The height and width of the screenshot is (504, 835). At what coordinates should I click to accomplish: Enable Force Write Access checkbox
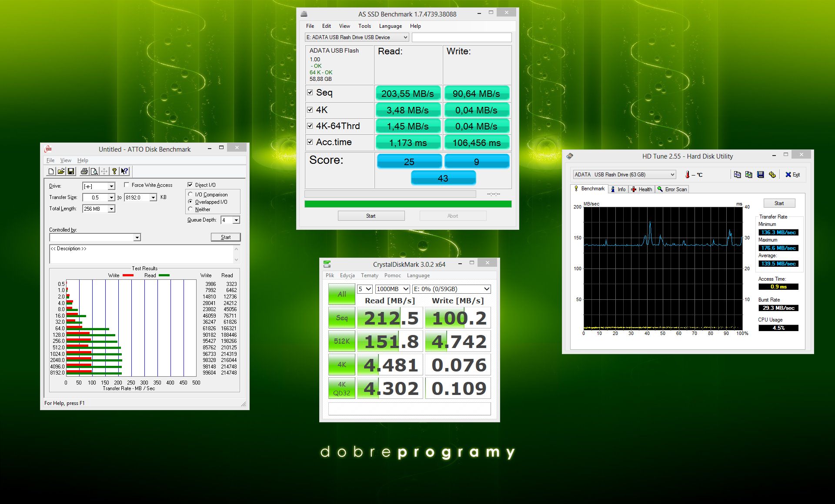127,185
